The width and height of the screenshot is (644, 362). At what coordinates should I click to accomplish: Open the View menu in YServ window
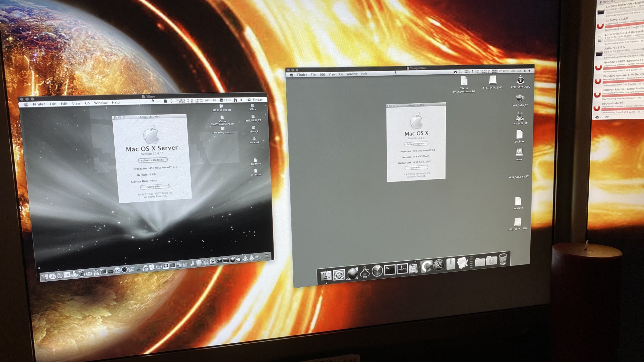(76, 103)
